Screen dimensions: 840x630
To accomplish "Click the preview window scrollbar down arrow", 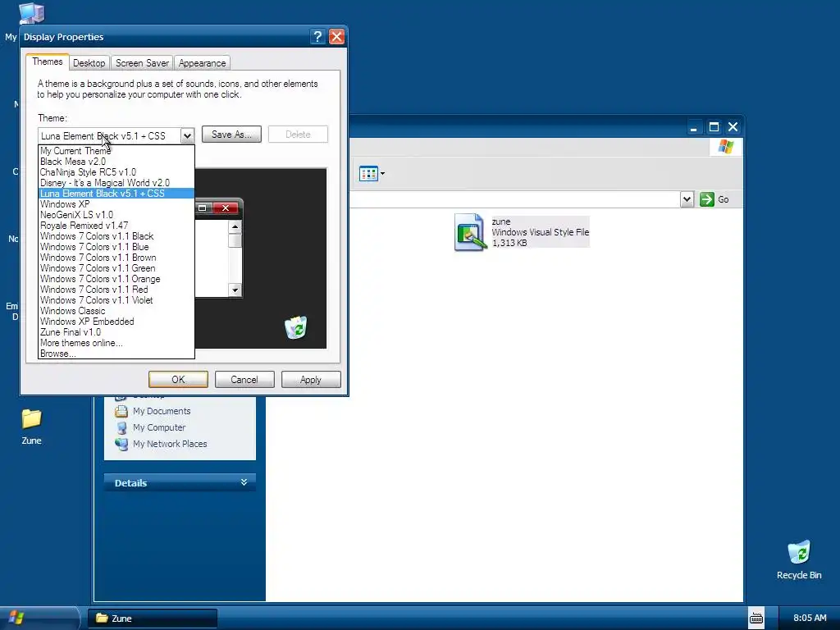I will [x=235, y=290].
